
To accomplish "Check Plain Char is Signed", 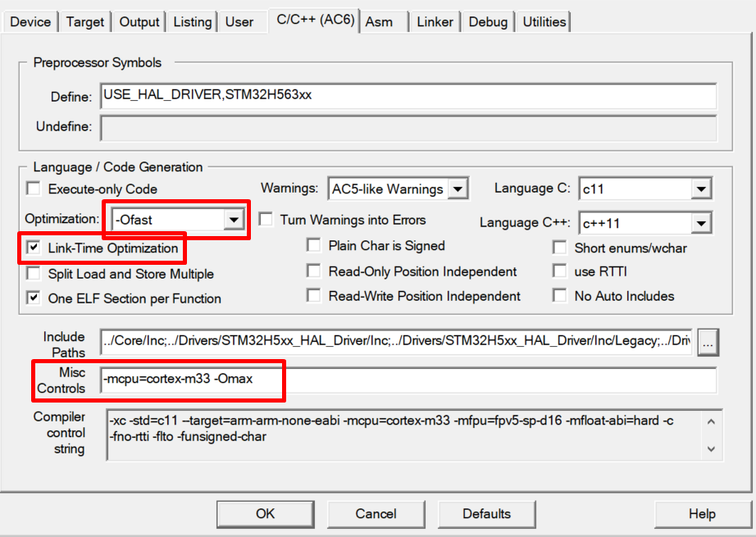I will [x=313, y=245].
